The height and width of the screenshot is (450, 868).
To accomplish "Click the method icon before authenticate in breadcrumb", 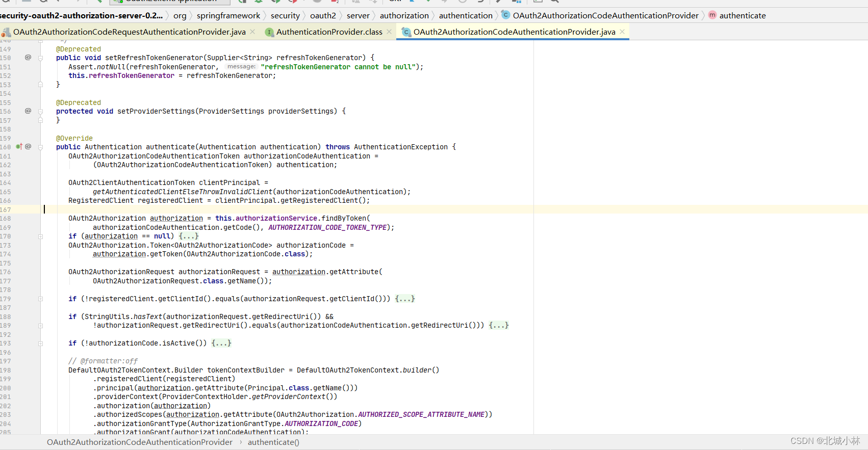I will [x=712, y=15].
